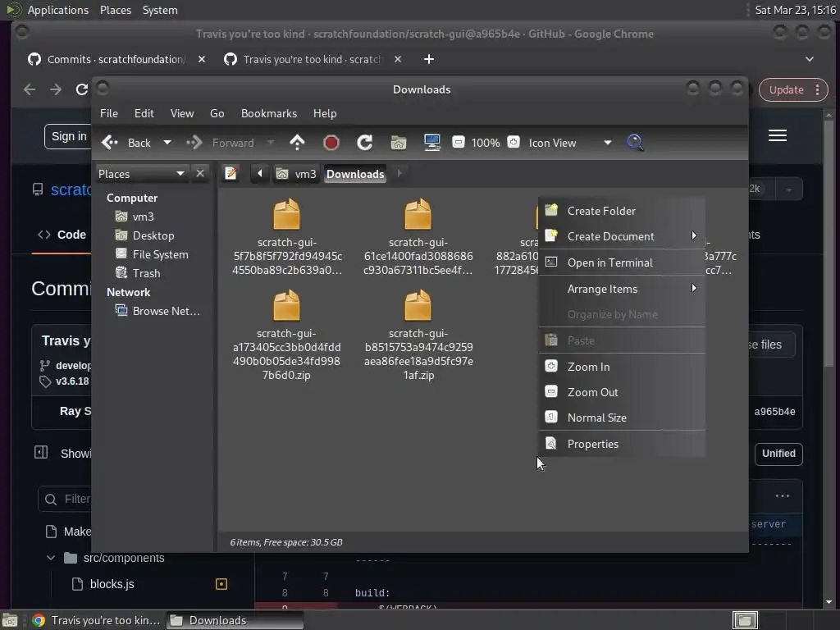Choose Create Folder from context menu
Image resolution: width=840 pixels, height=630 pixels.
622,211
